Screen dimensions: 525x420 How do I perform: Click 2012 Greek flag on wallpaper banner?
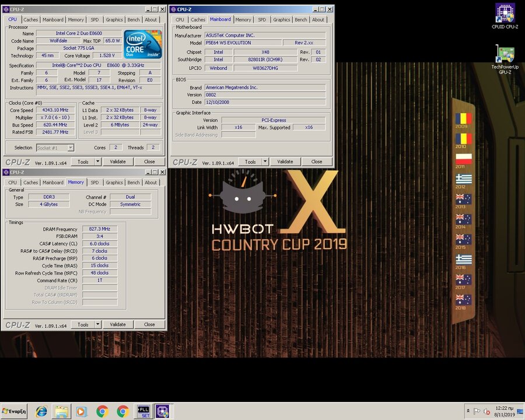tap(463, 179)
